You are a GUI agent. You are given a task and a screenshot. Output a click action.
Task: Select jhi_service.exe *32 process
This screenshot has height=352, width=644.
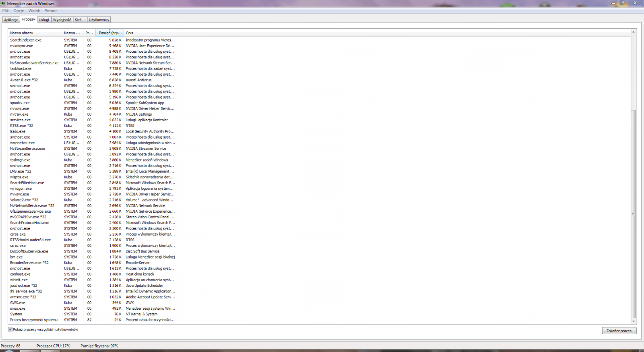tap(93, 291)
